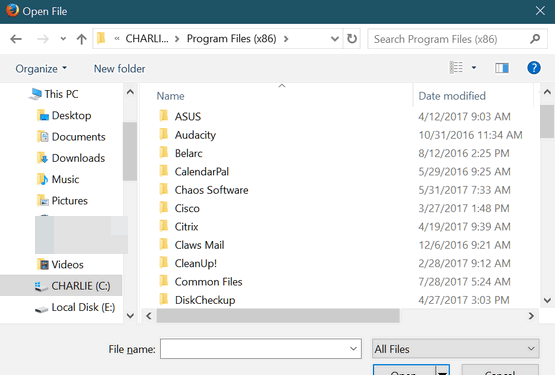Close the Open File dialog
The image size is (555, 375).
540,11
